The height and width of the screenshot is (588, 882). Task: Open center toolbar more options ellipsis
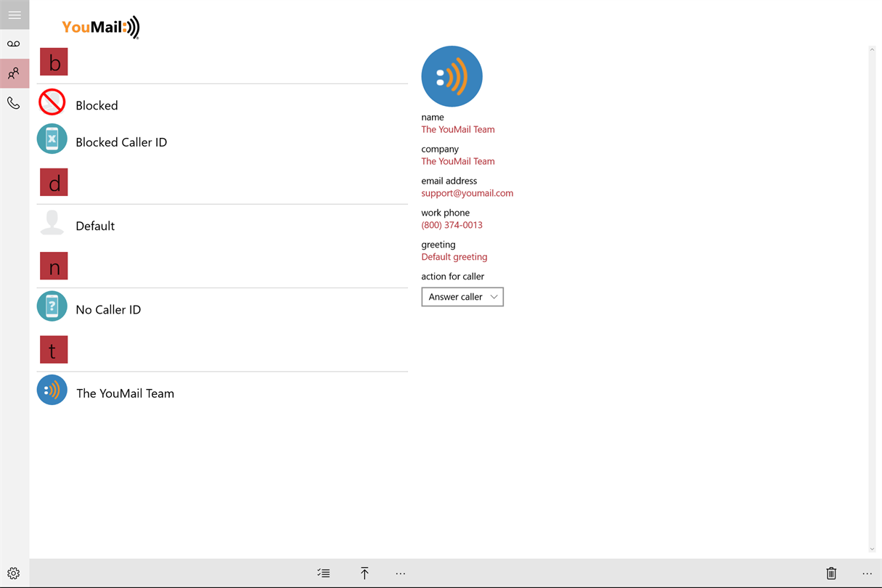click(401, 573)
